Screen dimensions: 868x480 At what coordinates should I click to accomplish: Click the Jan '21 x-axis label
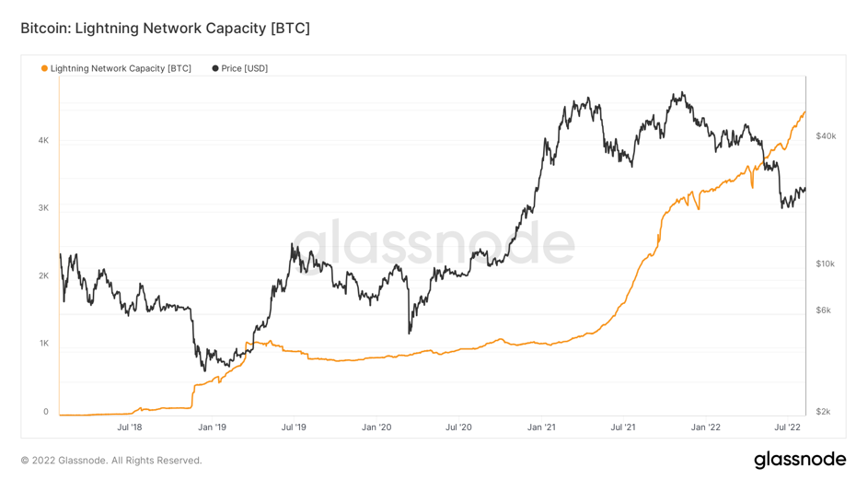pos(541,427)
